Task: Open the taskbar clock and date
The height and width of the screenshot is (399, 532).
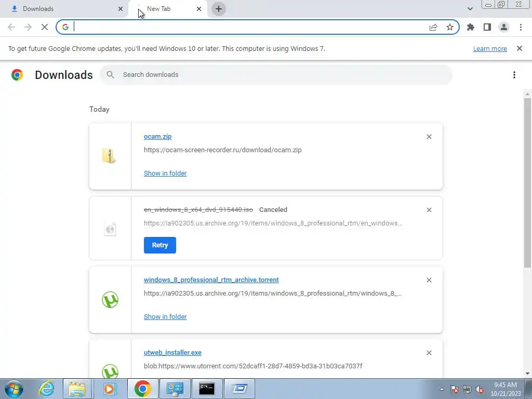Action: coord(506,389)
